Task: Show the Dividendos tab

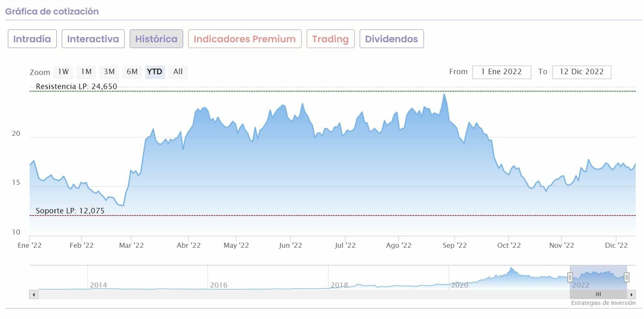Action: pyautogui.click(x=391, y=39)
